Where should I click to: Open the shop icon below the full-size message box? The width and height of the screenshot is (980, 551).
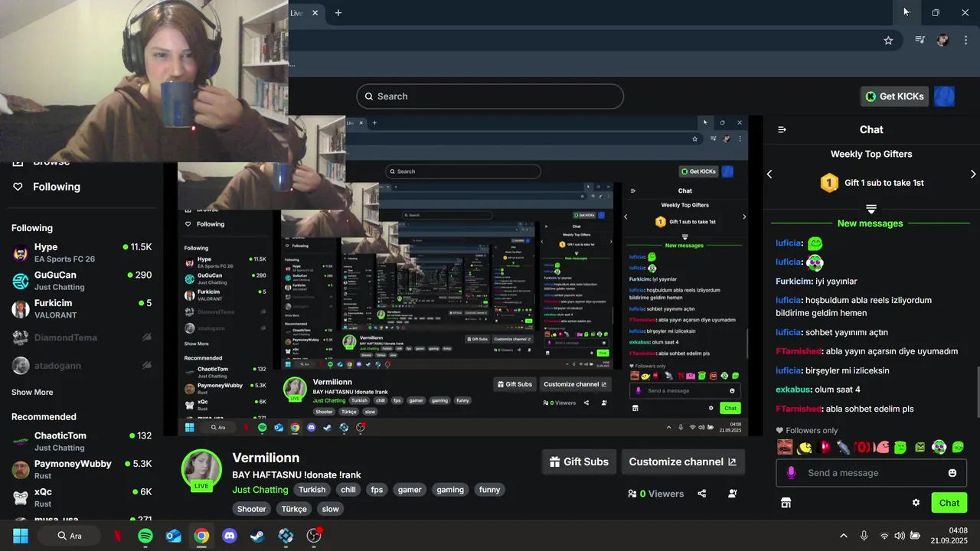pyautogui.click(x=786, y=503)
